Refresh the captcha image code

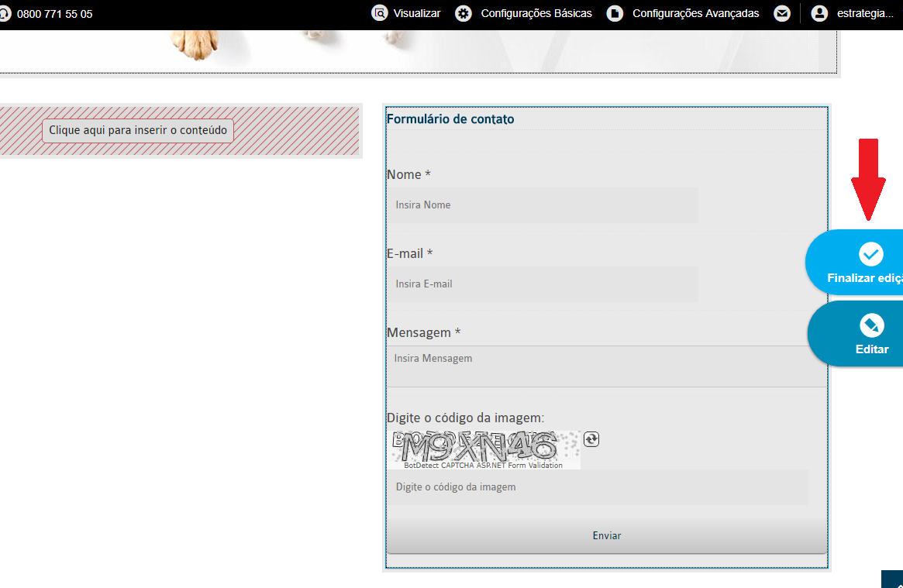coord(591,439)
